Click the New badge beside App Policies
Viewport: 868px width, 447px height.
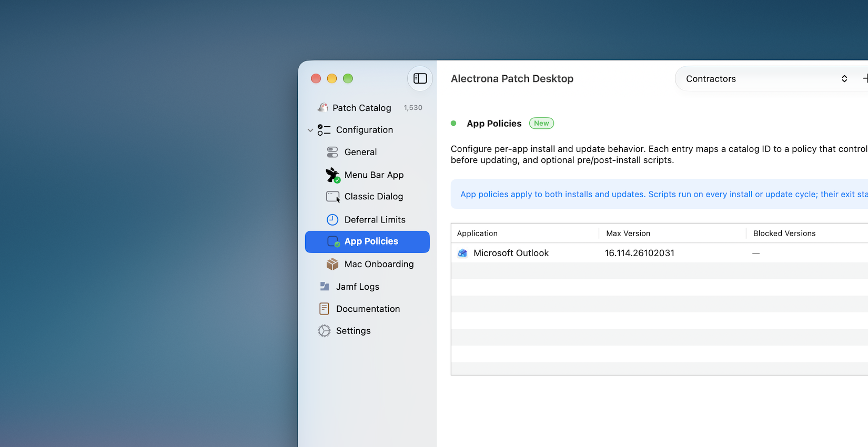coord(541,123)
